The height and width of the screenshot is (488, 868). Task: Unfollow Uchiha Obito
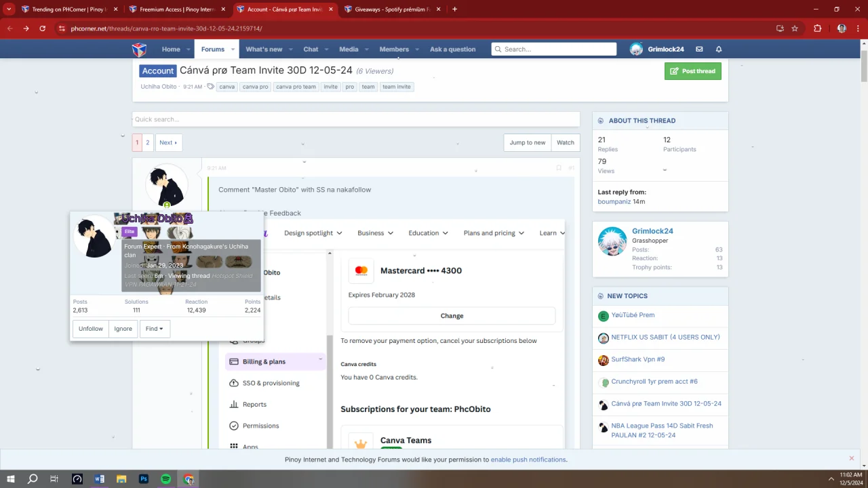click(91, 329)
